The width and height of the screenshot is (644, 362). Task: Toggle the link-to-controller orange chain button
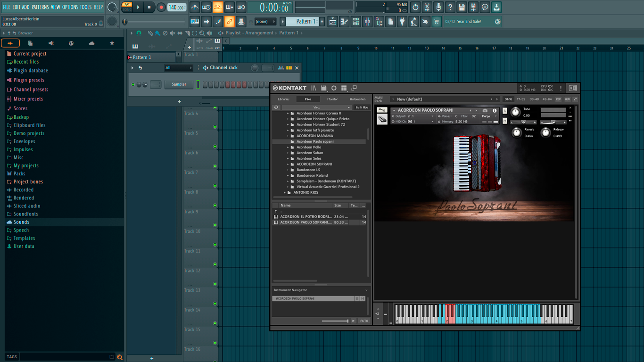[x=229, y=22]
